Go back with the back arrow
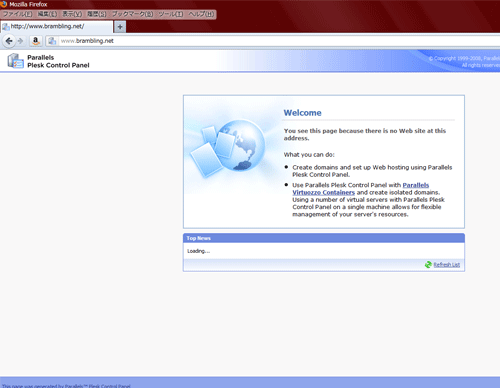 point(9,41)
